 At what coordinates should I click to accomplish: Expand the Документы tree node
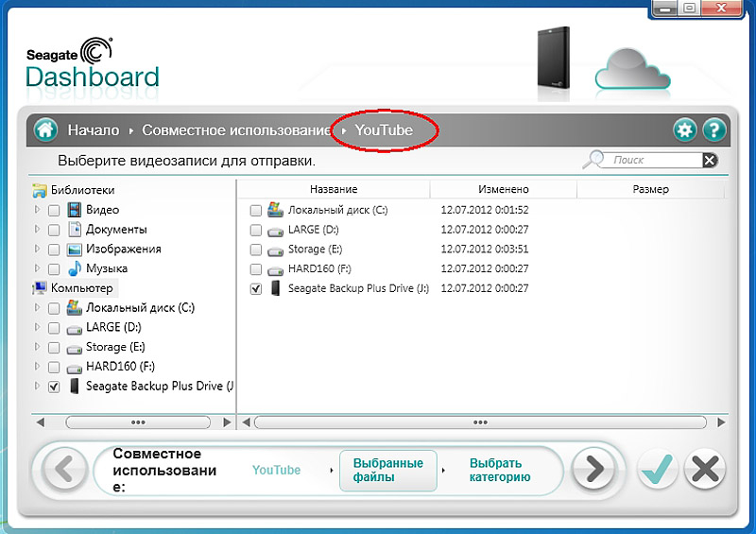click(38, 230)
